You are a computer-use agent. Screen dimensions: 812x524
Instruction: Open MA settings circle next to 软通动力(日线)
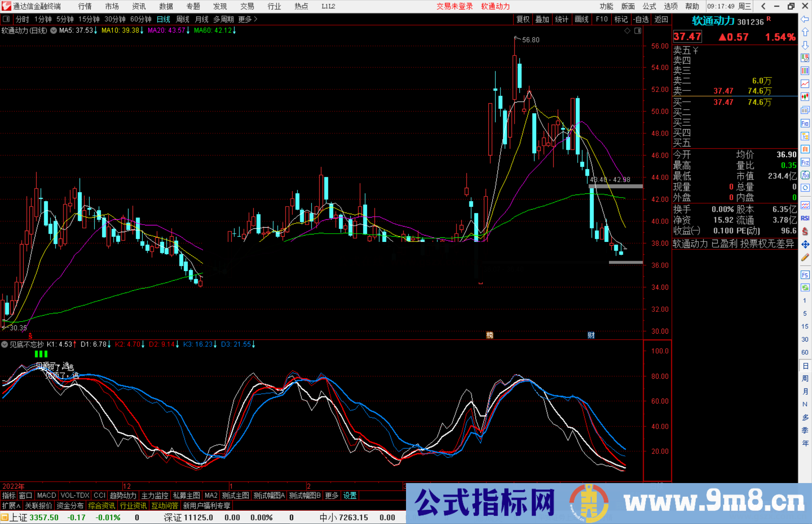tap(53, 30)
